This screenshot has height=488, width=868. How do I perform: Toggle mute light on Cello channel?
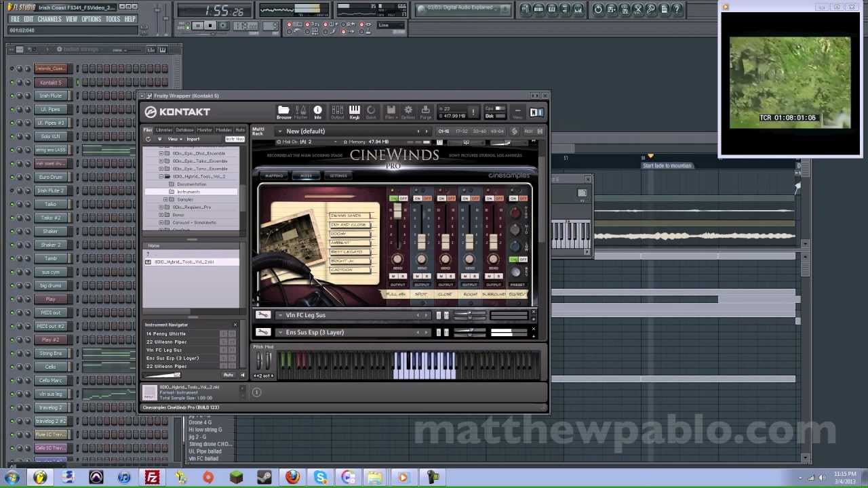[12, 367]
